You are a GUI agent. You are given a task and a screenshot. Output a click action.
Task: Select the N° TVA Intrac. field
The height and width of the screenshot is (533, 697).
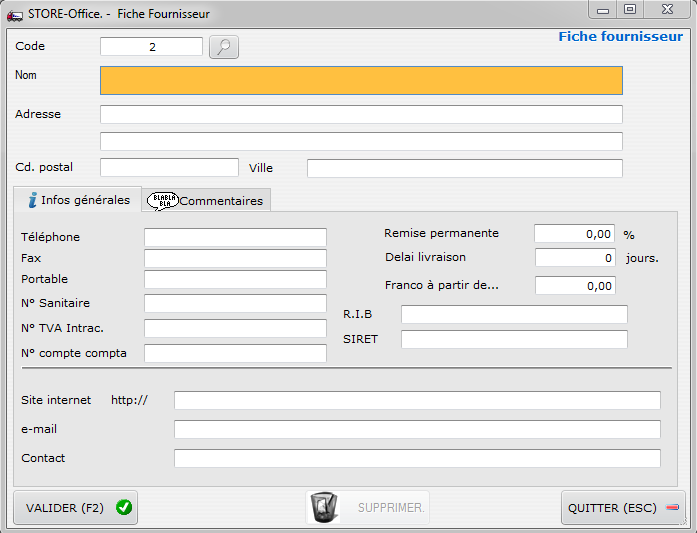click(235, 328)
